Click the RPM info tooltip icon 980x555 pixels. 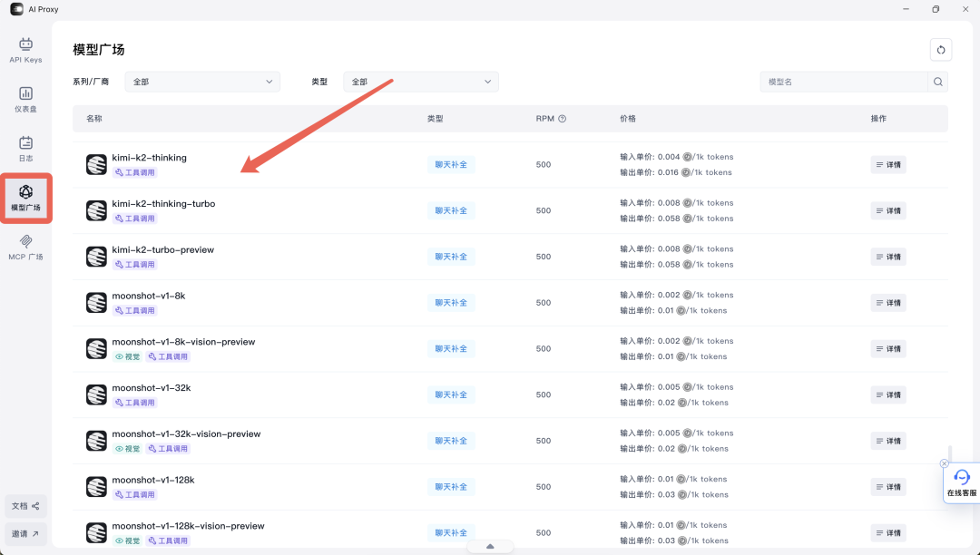pyautogui.click(x=562, y=118)
